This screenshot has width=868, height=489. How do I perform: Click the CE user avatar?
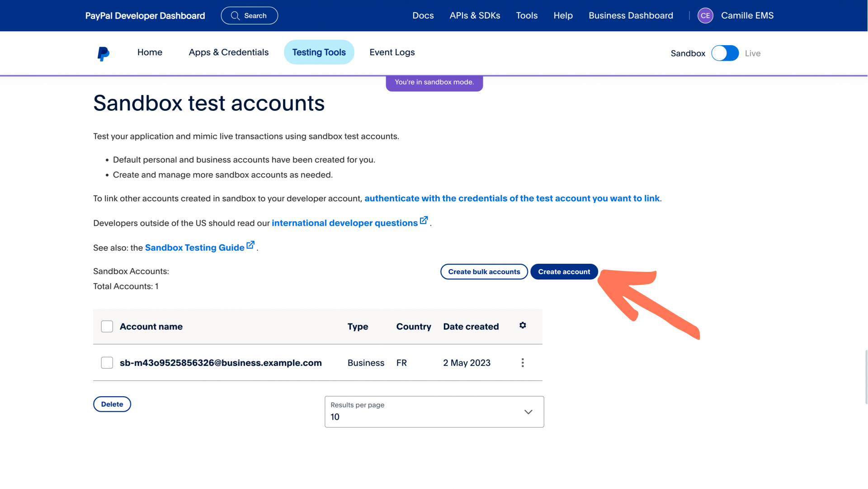tap(705, 15)
